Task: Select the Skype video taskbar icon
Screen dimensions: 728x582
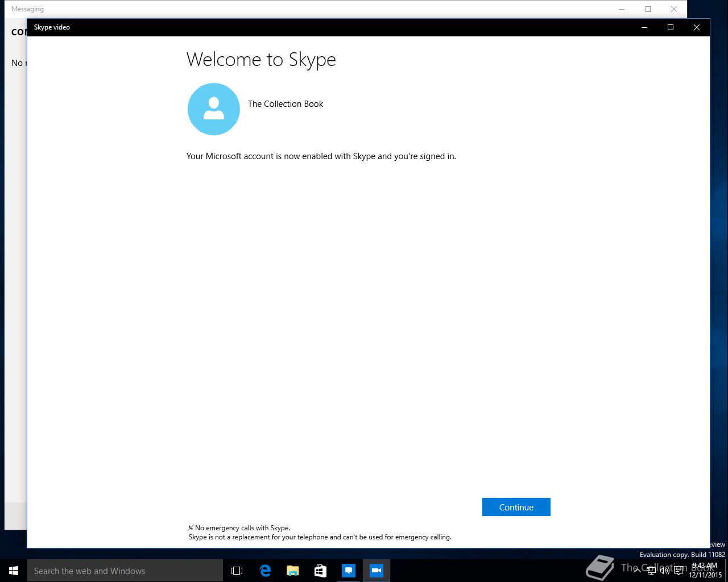Action: pyautogui.click(x=377, y=571)
